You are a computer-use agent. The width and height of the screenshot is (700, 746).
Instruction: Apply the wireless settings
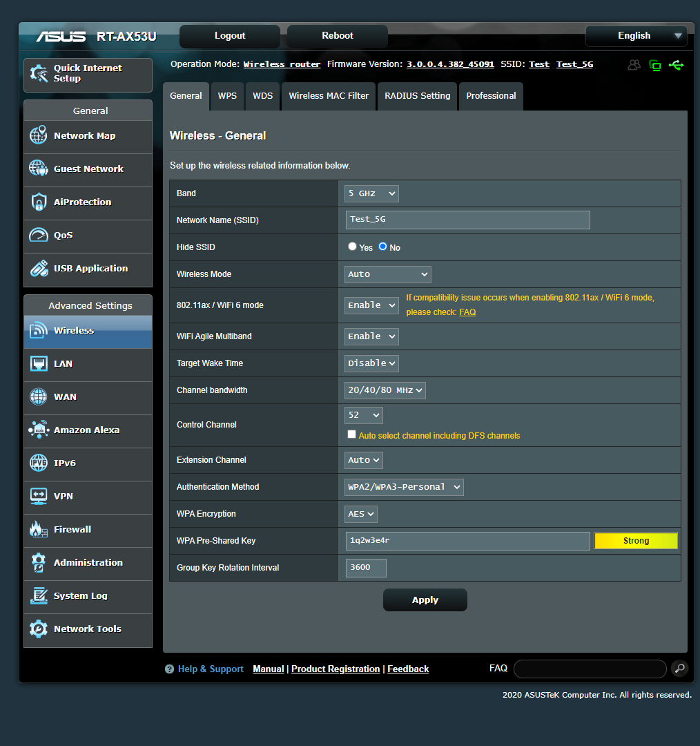point(425,600)
